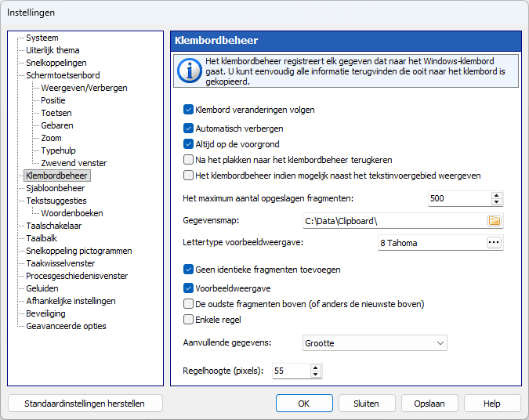Screen dimensions: 529x420
Task: Open Taalschakelaar settings
Action: tap(53, 226)
